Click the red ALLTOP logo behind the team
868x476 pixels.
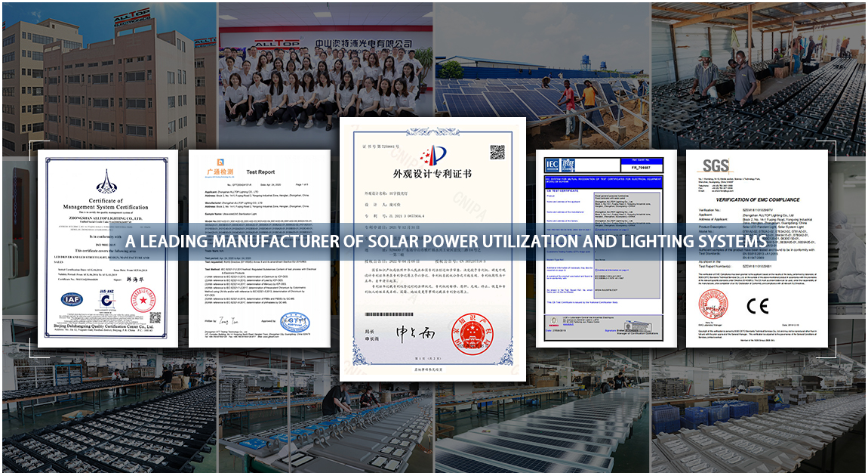pyautogui.click(x=277, y=43)
